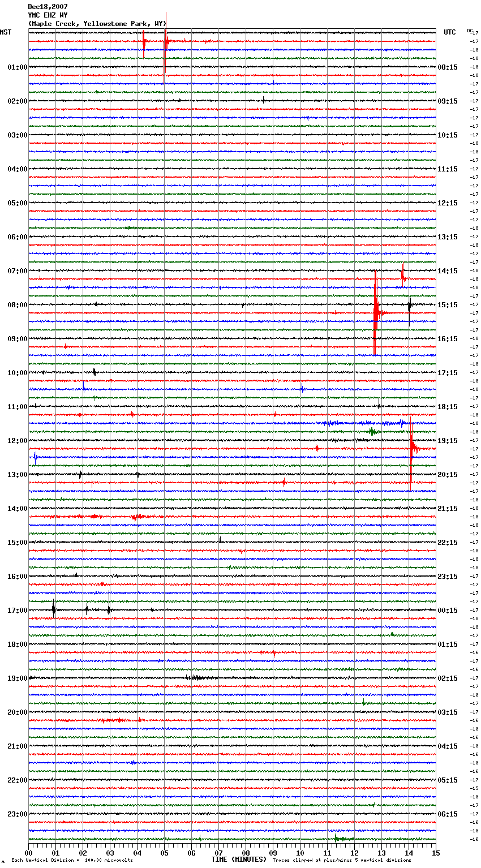The image size is (481, 868).
Task: Click the 23:15 UTC time label
Action: pos(448,577)
